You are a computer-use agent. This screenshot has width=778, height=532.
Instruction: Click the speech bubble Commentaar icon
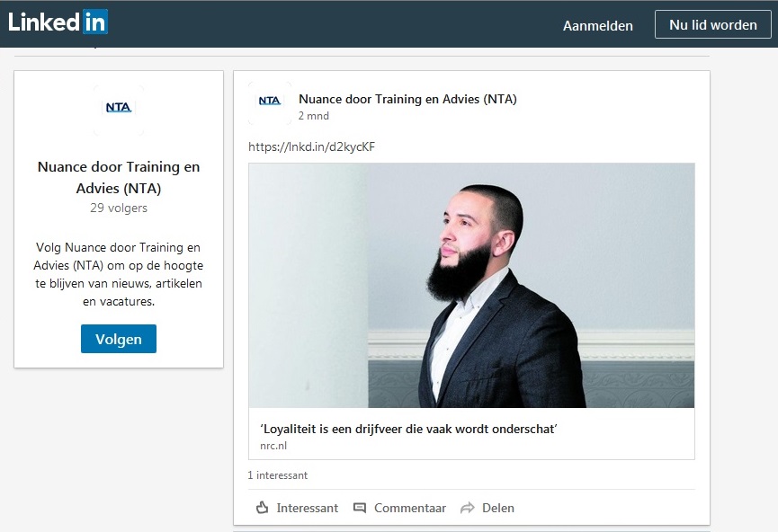click(360, 509)
